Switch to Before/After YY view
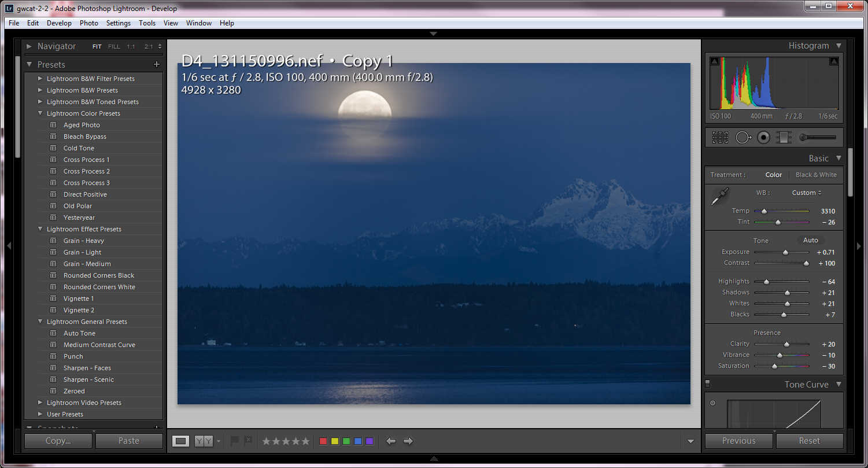This screenshot has width=868, height=468. point(204,441)
